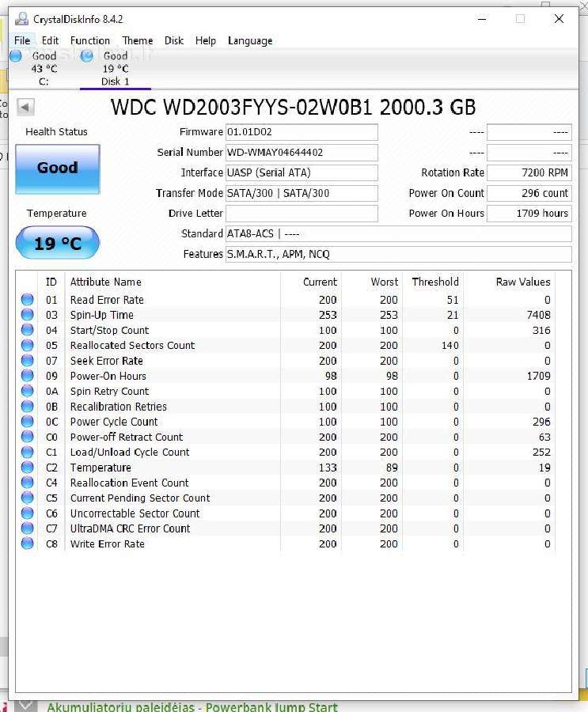Click the ID column header
588x712 pixels.
51,282
